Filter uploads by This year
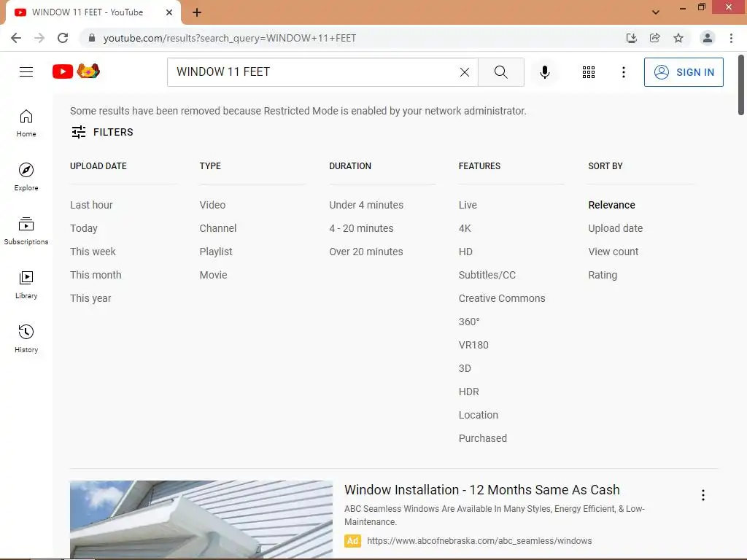This screenshot has height=560, width=747. tap(90, 298)
